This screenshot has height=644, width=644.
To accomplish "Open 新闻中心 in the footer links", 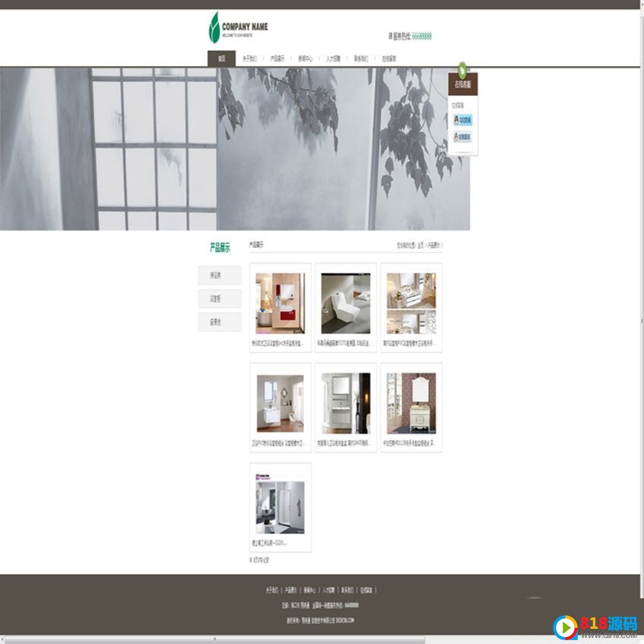I will point(309,590).
